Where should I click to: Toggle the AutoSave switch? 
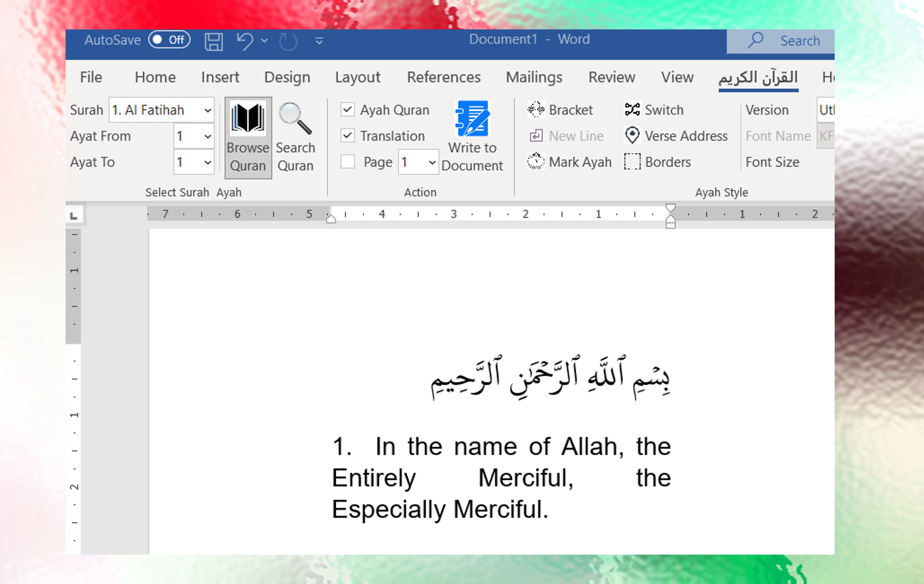click(x=169, y=40)
